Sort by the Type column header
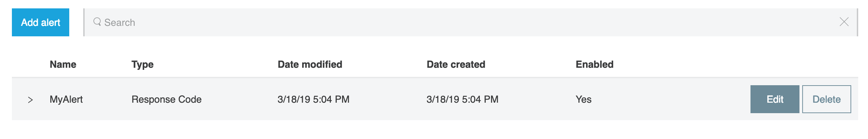The width and height of the screenshot is (868, 139). click(142, 65)
